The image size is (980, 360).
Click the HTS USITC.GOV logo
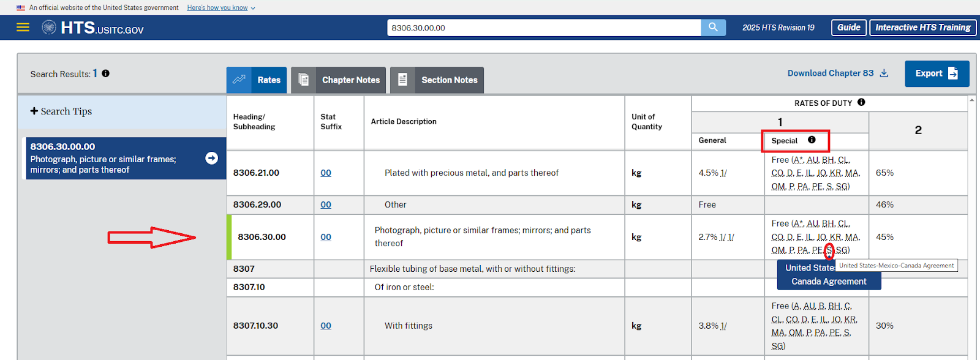click(92, 28)
